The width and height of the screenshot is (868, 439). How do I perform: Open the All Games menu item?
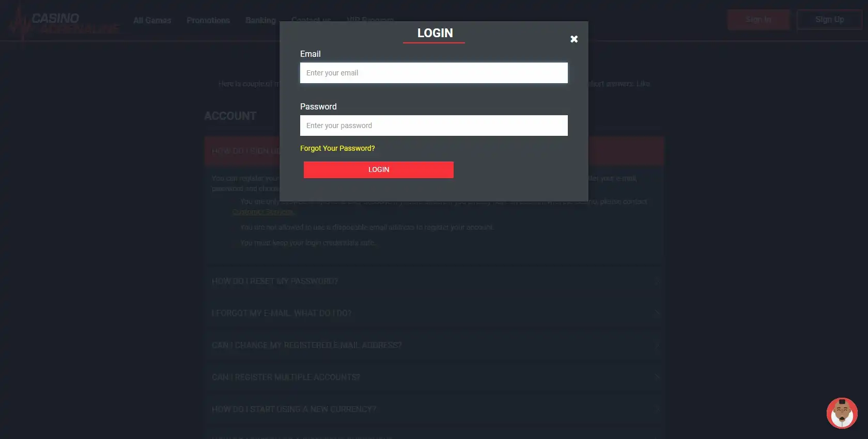click(x=152, y=20)
